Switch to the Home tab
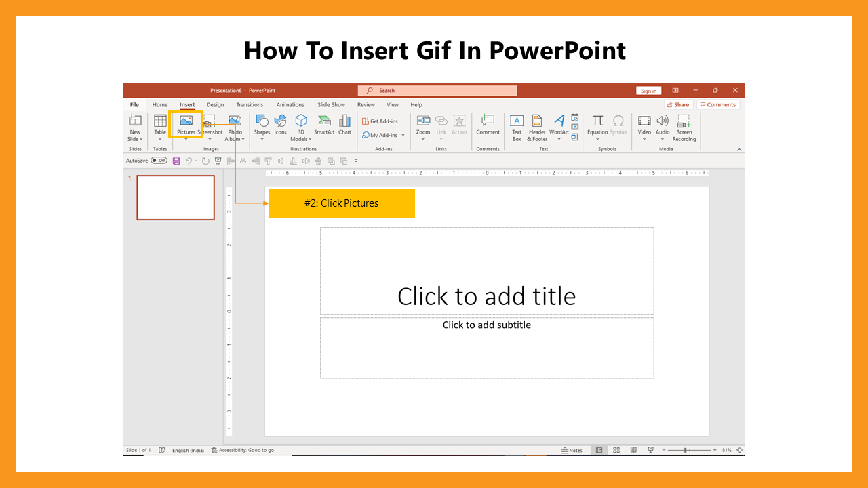The height and width of the screenshot is (488, 868). [x=160, y=105]
